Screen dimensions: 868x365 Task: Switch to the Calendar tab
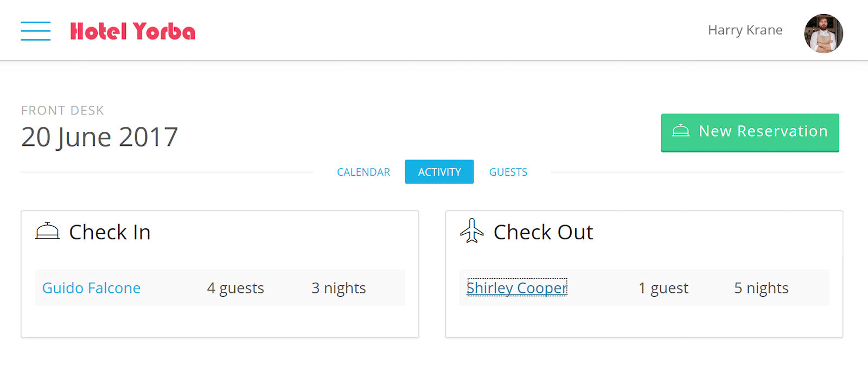(363, 172)
